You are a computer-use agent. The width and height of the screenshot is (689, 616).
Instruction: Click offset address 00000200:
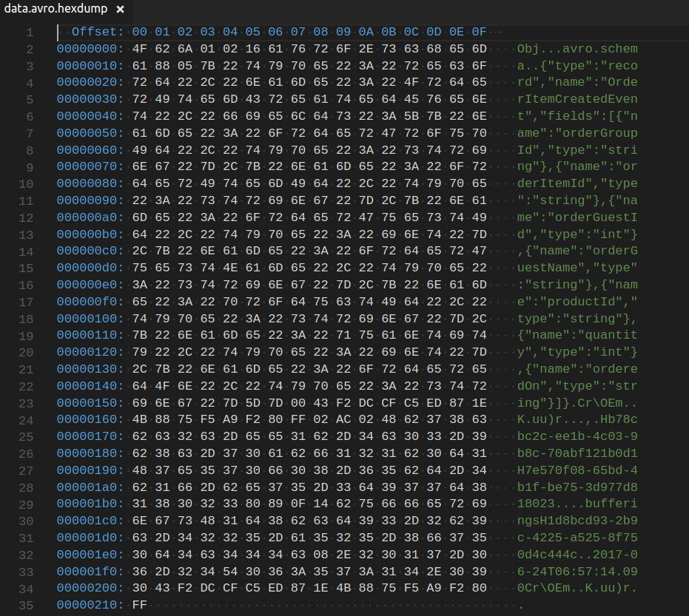click(x=90, y=589)
